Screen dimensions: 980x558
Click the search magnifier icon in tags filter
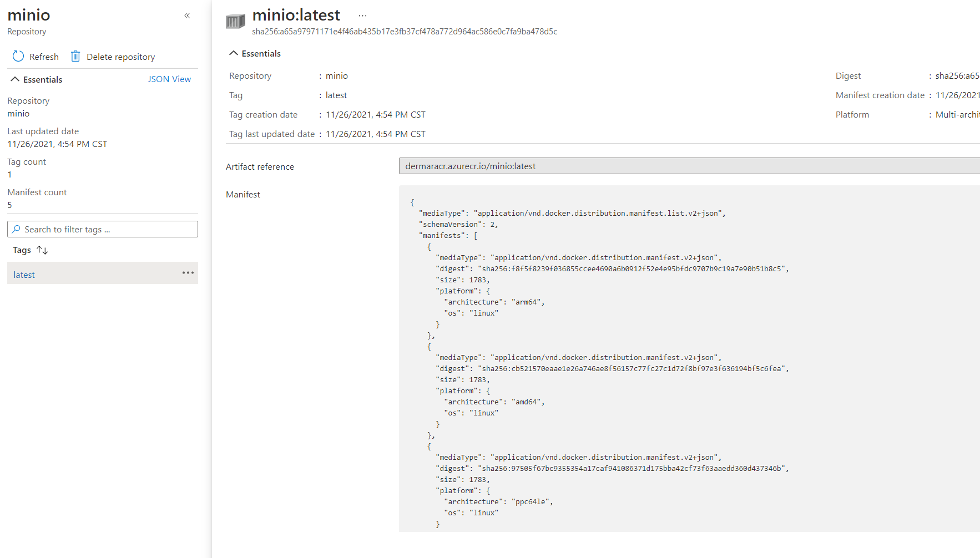click(x=17, y=229)
